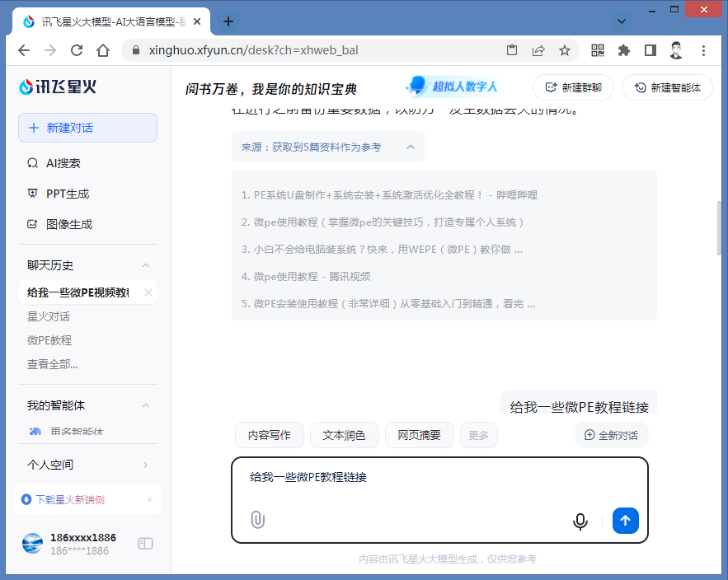The width and height of the screenshot is (728, 580).
Task: Start voice input with the microphone icon
Action: 580,521
